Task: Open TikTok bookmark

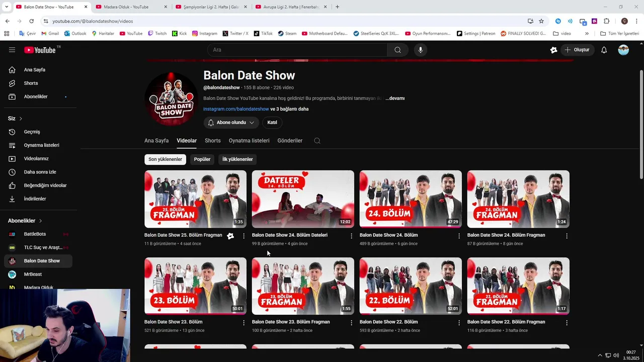Action: click(x=263, y=34)
